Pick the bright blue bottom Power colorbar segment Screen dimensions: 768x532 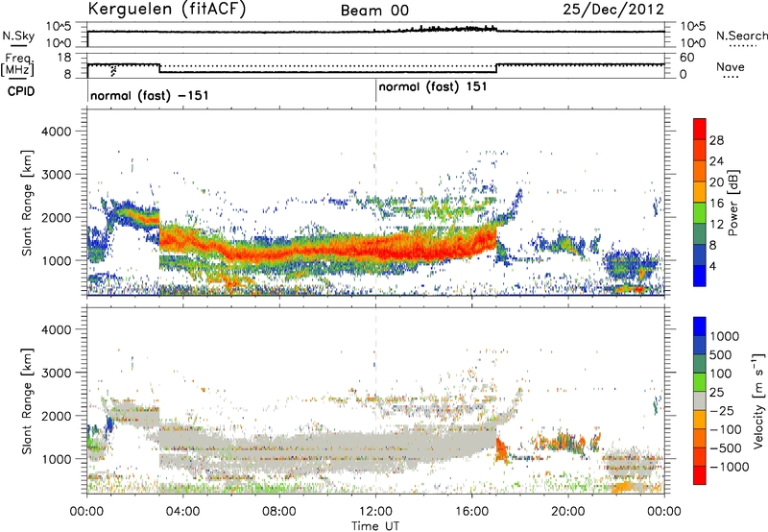(700, 276)
